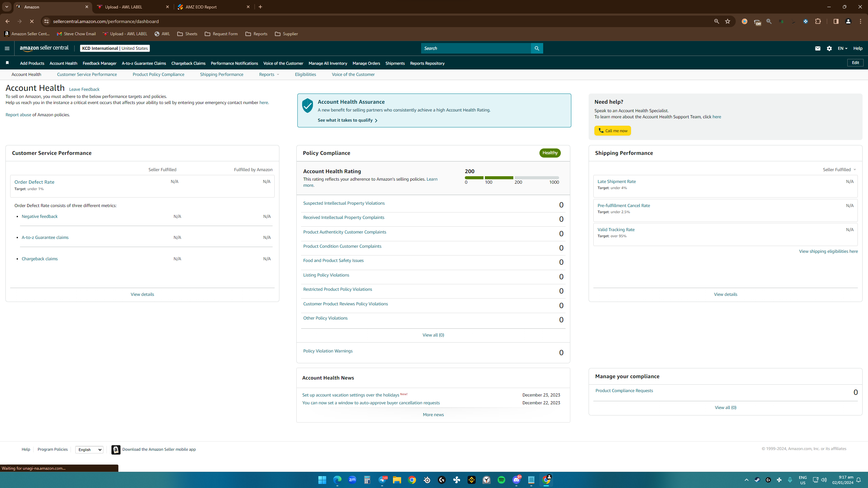The height and width of the screenshot is (488, 868).
Task: Open a new browser tab
Action: pyautogui.click(x=260, y=7)
